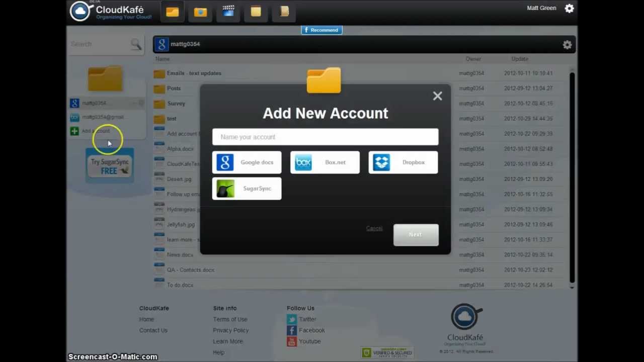644x362 pixels.
Task: Click the Google icon in mattg0354 header bar
Action: (162, 44)
